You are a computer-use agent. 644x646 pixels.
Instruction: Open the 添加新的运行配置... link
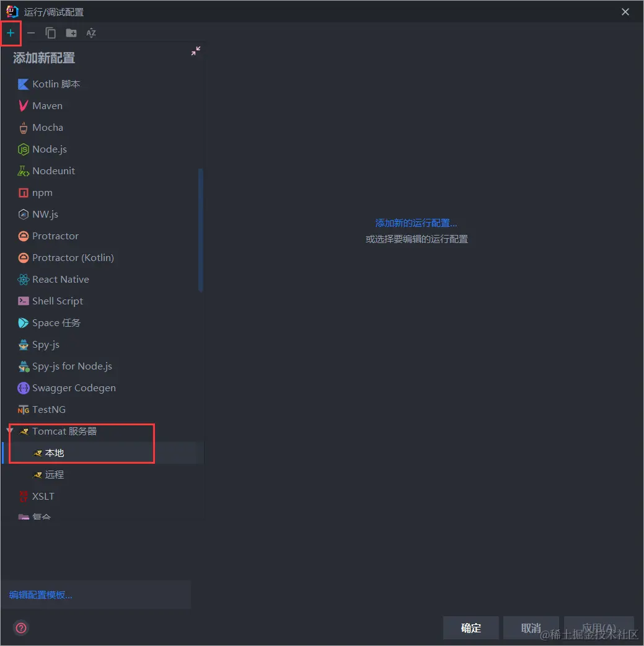click(416, 223)
